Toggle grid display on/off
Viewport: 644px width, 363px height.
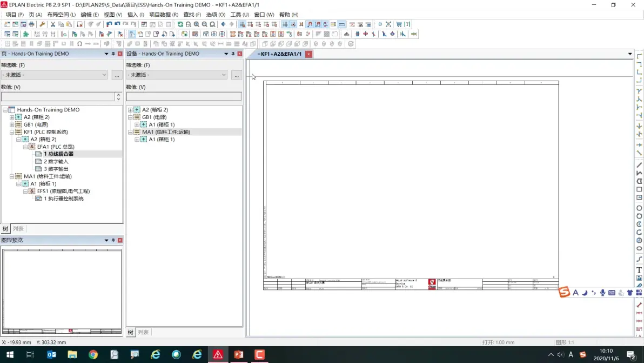(285, 24)
